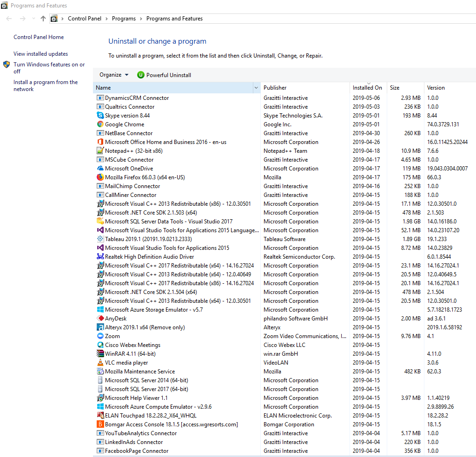The height and width of the screenshot is (457, 476).
Task: Click the Zoom icon
Action: [100, 336]
